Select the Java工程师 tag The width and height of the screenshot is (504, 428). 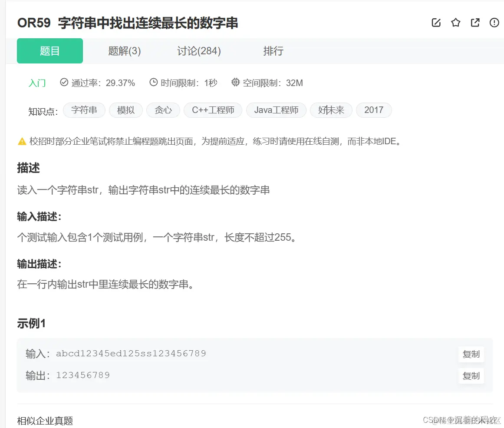[x=276, y=110]
